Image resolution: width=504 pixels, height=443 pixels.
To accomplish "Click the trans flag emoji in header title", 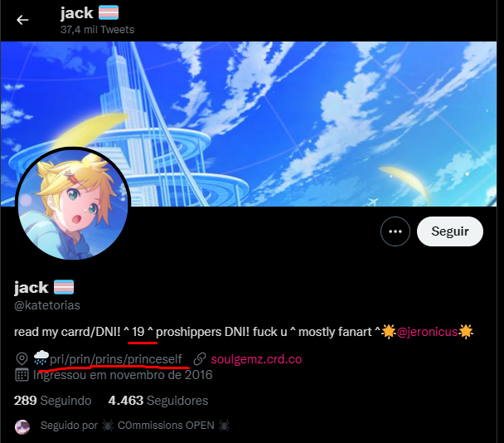I will (x=109, y=13).
